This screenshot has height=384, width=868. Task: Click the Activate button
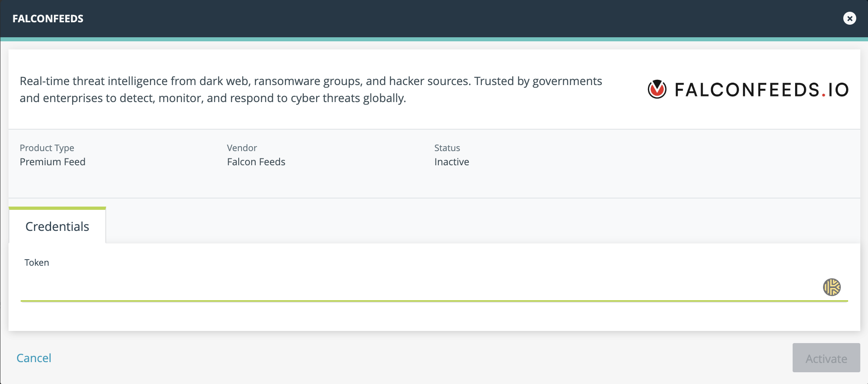pos(826,358)
